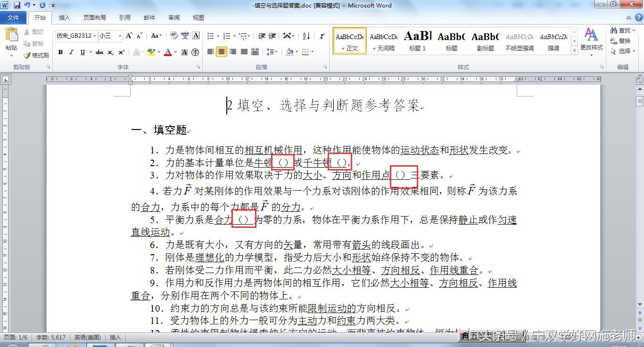Click the paragraph shading paint bucket
Viewport: 644px width, 347px height.
click(x=289, y=52)
